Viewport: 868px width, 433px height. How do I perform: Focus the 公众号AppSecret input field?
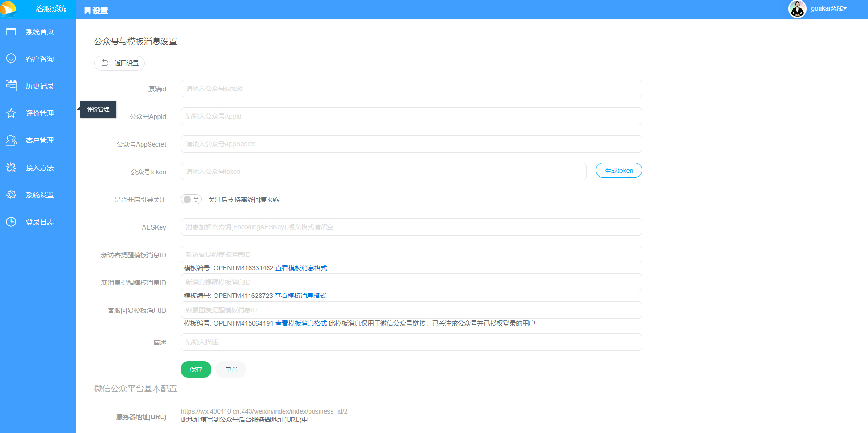click(x=411, y=144)
